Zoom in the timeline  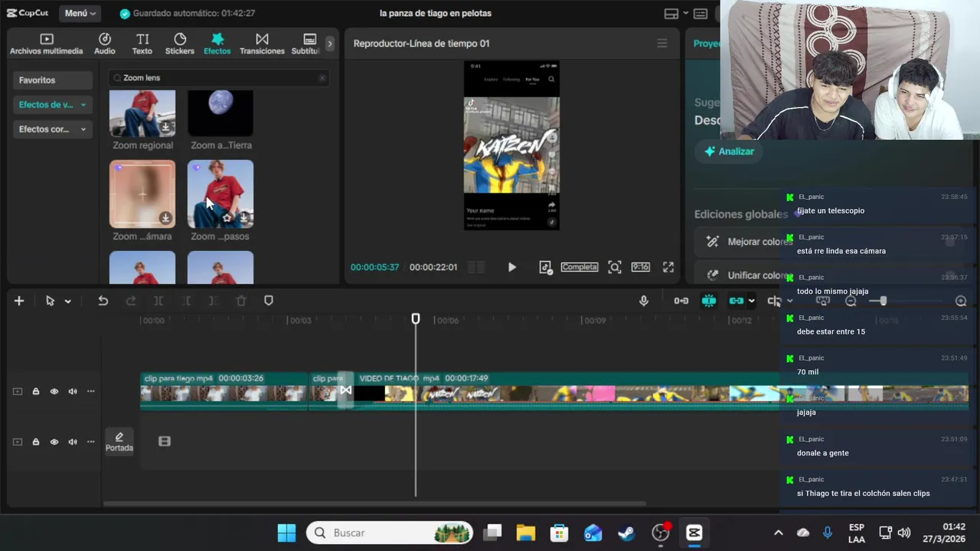click(961, 302)
